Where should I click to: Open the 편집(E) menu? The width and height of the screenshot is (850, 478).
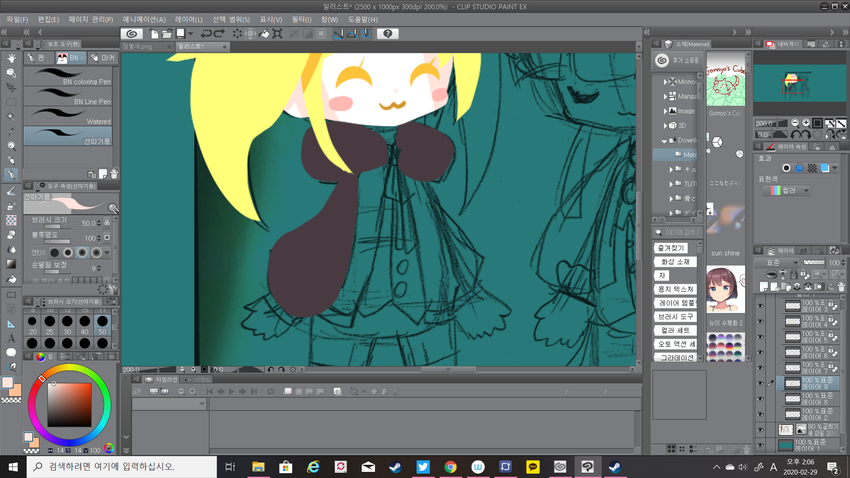pyautogui.click(x=48, y=19)
